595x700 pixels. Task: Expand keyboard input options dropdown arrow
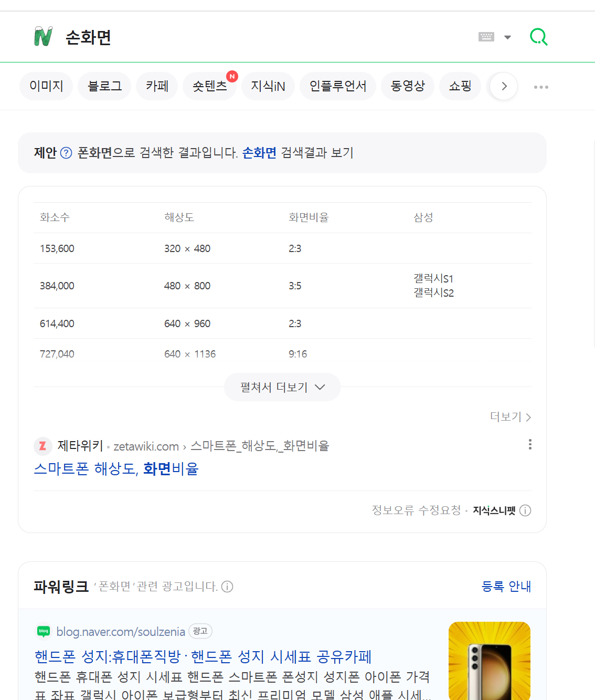tap(507, 37)
